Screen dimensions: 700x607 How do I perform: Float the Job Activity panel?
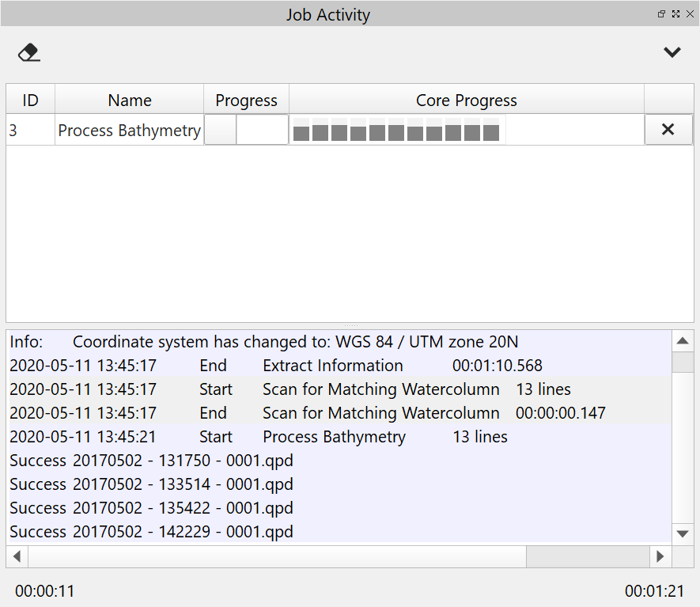click(661, 14)
